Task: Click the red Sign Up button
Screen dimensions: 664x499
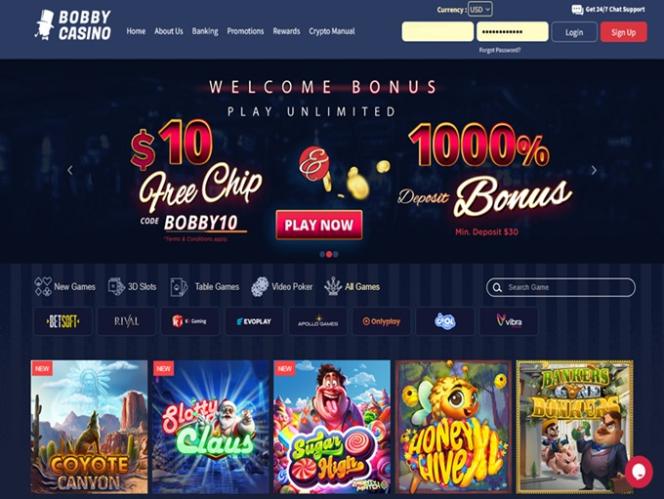Action: click(623, 32)
